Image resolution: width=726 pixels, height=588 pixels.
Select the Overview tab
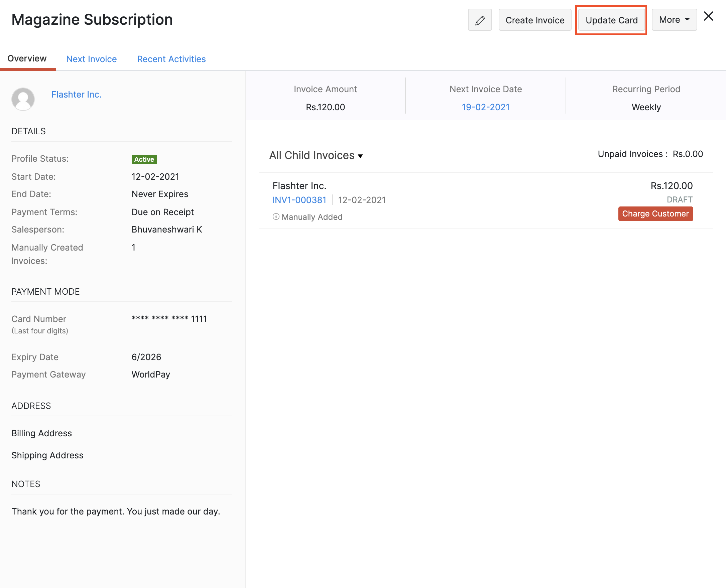(x=27, y=58)
